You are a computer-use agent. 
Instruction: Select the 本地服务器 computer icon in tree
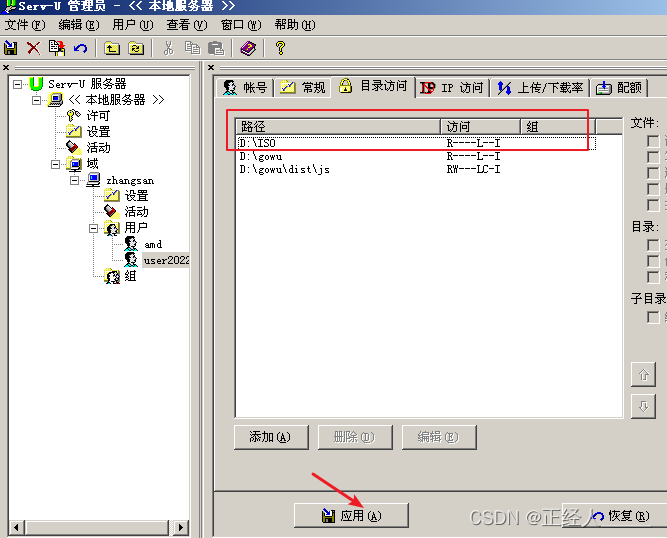[x=55, y=100]
